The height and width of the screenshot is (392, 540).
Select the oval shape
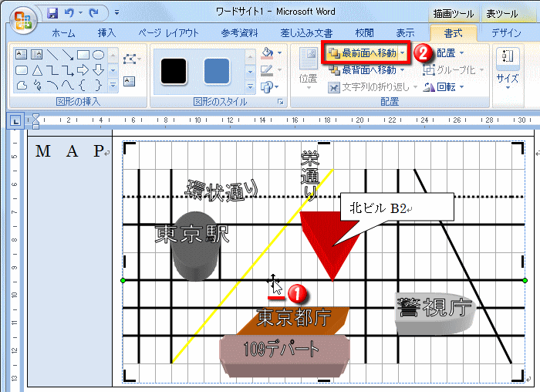tap(99, 55)
